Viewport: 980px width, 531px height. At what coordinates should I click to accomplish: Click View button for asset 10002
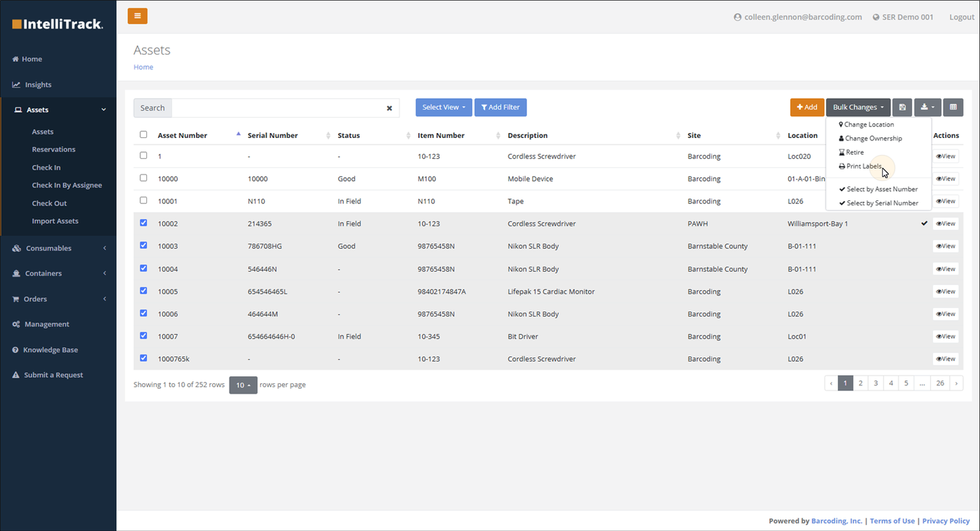tap(946, 223)
